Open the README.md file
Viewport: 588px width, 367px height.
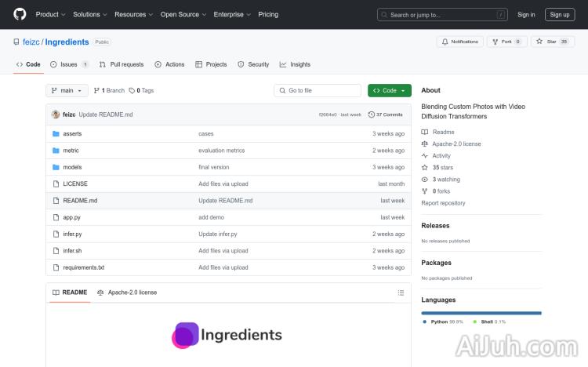pyautogui.click(x=80, y=201)
